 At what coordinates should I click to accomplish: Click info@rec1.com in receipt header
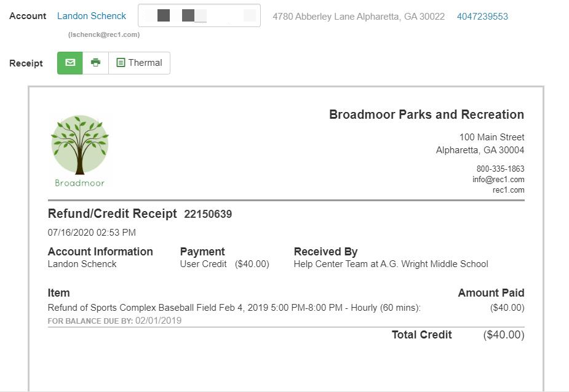tap(498, 179)
